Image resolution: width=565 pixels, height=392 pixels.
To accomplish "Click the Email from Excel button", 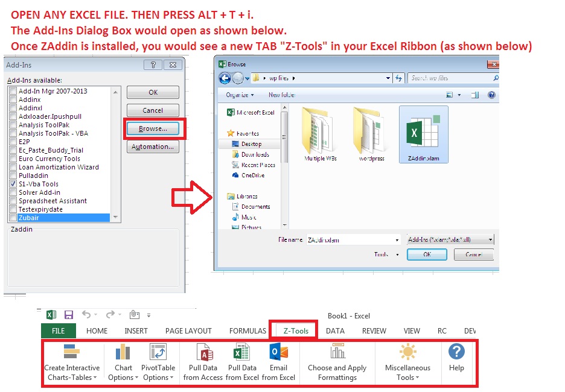I will click(278, 362).
